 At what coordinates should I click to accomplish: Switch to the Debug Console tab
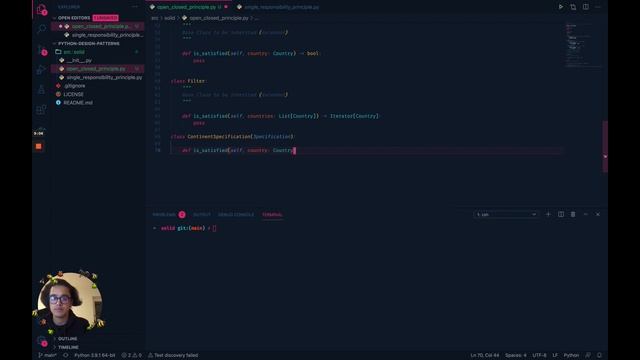tap(236, 215)
